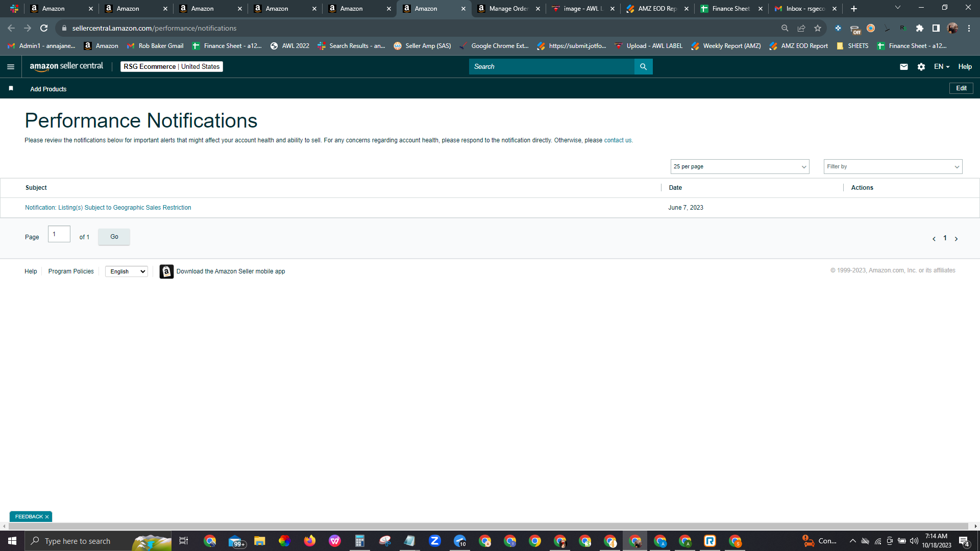The height and width of the screenshot is (551, 980).
Task: Click the share page icon in address bar
Action: tap(801, 28)
